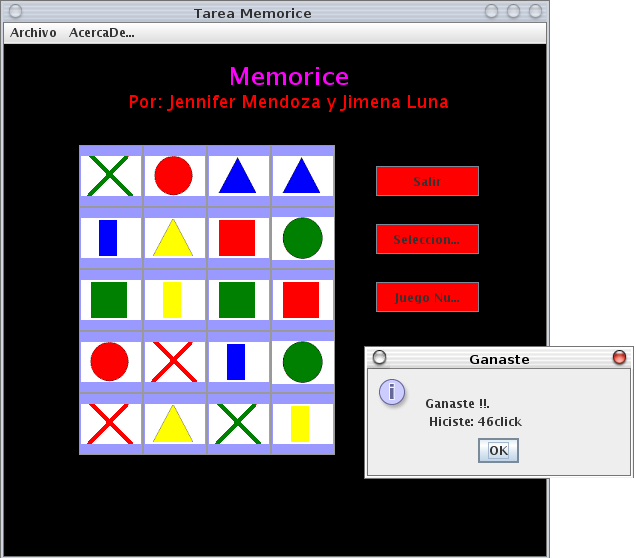Viewport: 636px width, 558px height.
Task: Click the "Ganaste !!." message text
Action: click(458, 404)
